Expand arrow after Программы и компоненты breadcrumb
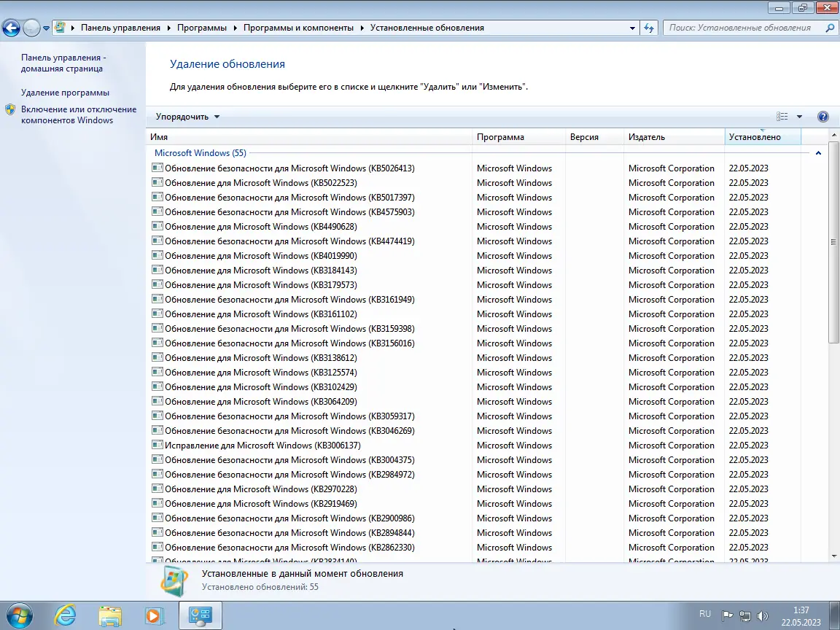840x630 pixels. 362,28
